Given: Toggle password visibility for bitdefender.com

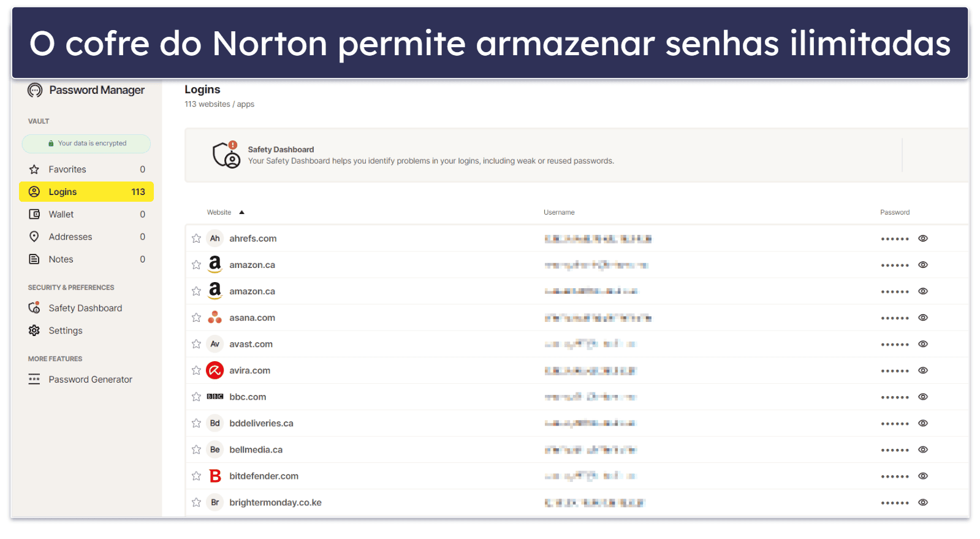Looking at the screenshot, I should pyautogui.click(x=922, y=476).
